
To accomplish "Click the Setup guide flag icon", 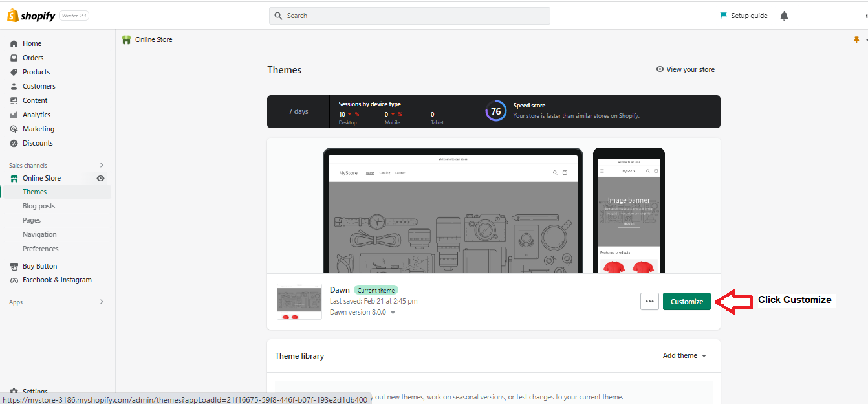I will pyautogui.click(x=724, y=16).
